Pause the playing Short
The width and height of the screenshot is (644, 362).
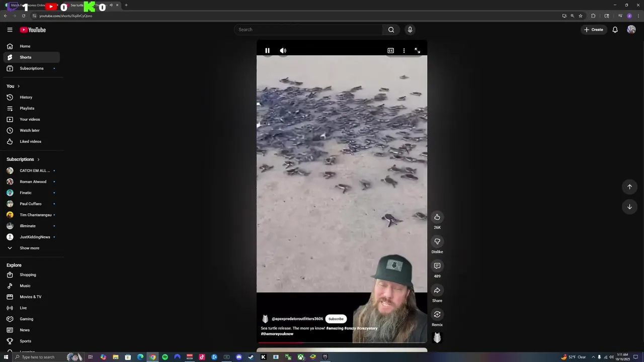(x=267, y=50)
